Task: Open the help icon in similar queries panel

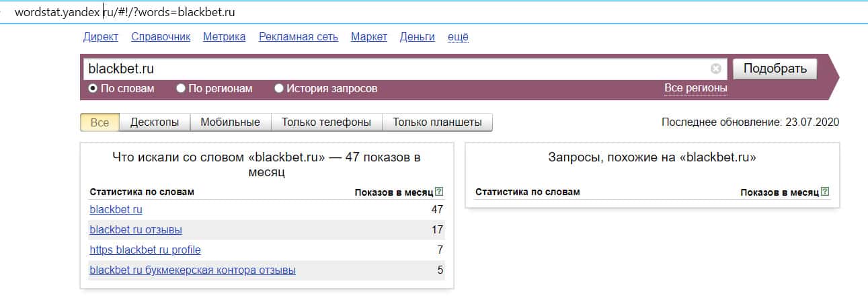Action: (x=825, y=192)
